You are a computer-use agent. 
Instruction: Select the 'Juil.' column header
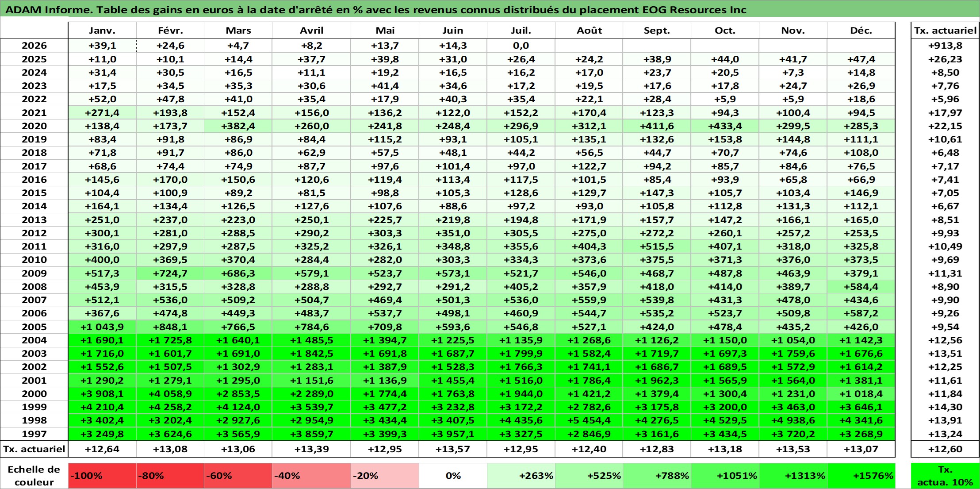(521, 31)
